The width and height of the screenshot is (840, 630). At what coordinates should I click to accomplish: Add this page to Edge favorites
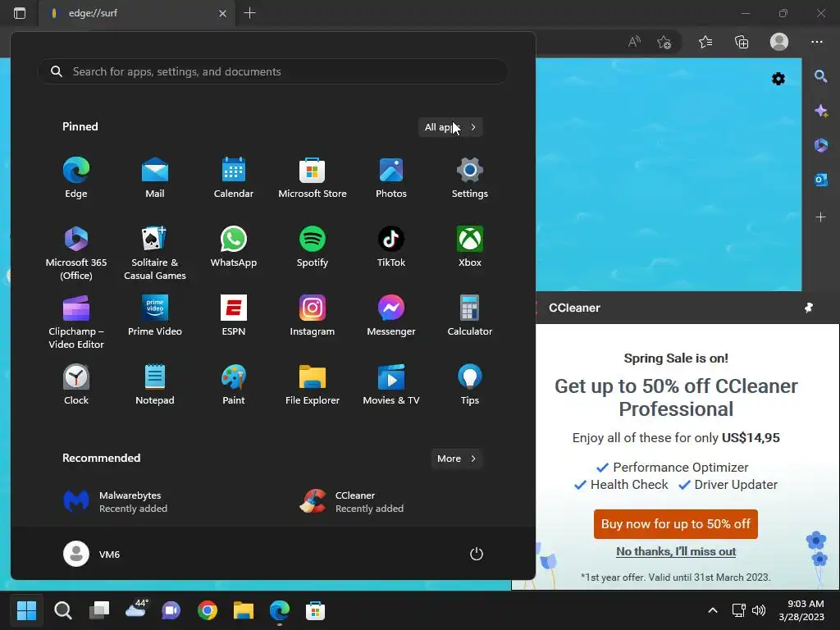point(664,42)
